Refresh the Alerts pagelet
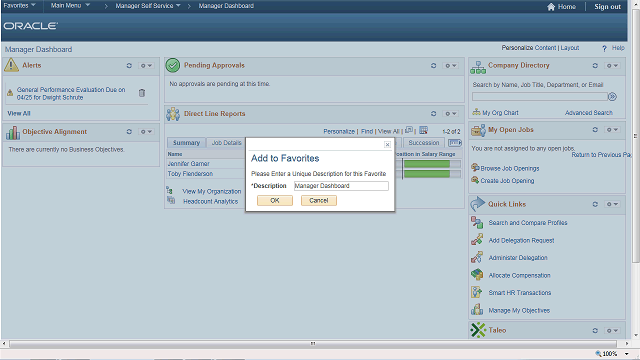This screenshot has width=640, height=360. [x=129, y=65]
